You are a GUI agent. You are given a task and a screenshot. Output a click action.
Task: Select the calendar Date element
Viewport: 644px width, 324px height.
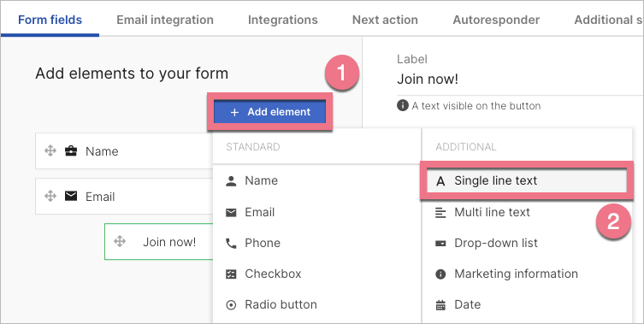[x=527, y=304]
